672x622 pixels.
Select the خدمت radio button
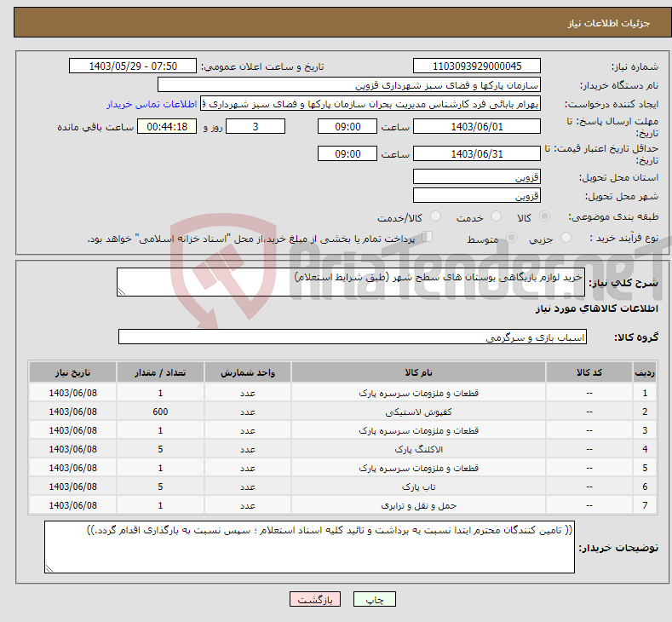tap(496, 216)
